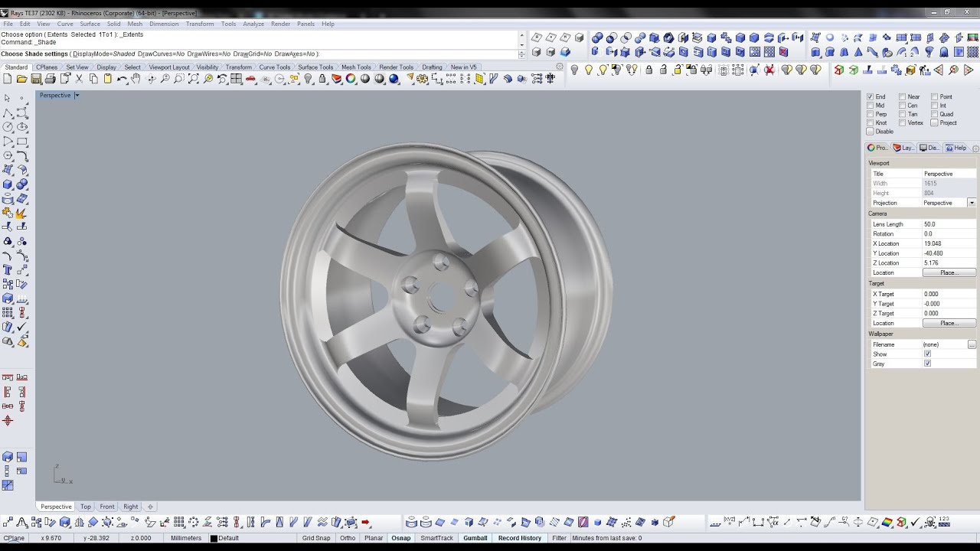
Task: Select the Rectangle tool in left sidebar
Action: pos(22,142)
